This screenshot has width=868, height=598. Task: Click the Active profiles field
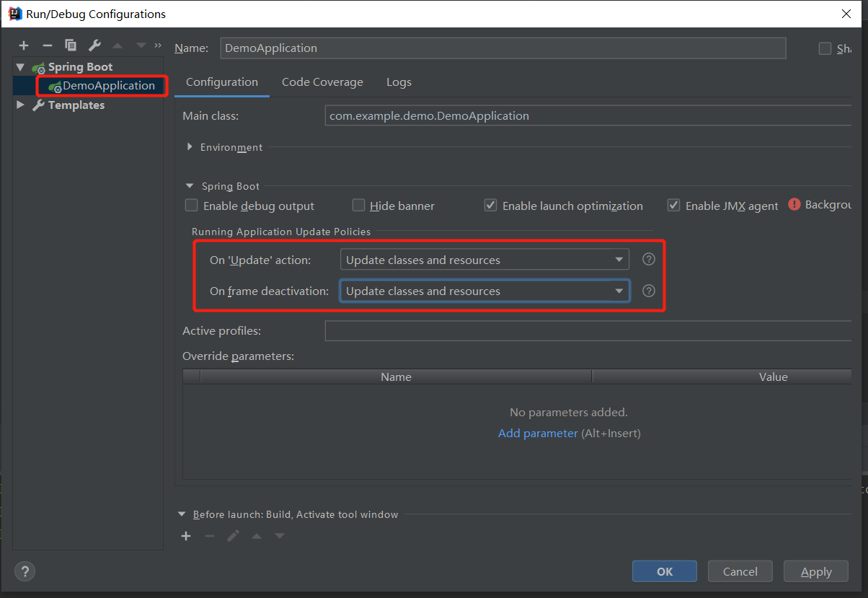coord(588,331)
